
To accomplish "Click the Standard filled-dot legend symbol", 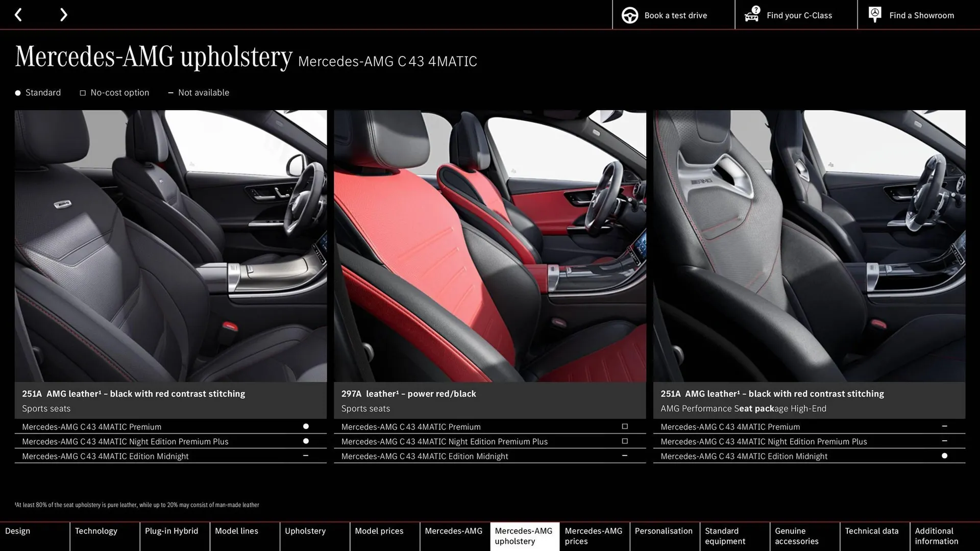I will pyautogui.click(x=17, y=92).
